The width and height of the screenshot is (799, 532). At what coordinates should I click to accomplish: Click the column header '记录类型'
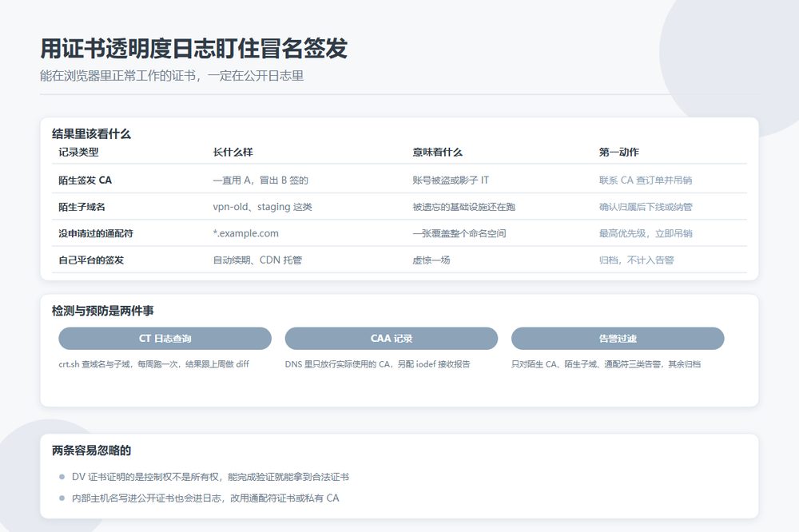click(x=78, y=152)
